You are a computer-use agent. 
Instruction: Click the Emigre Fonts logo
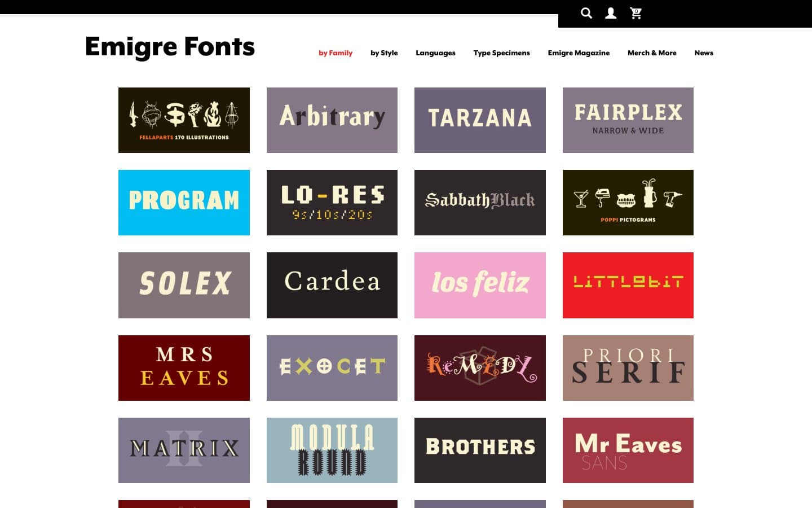170,47
